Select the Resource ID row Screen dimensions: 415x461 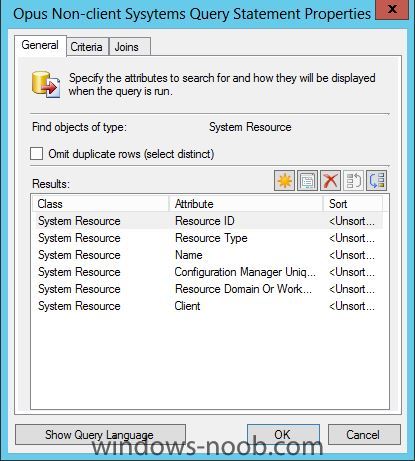coord(207,221)
